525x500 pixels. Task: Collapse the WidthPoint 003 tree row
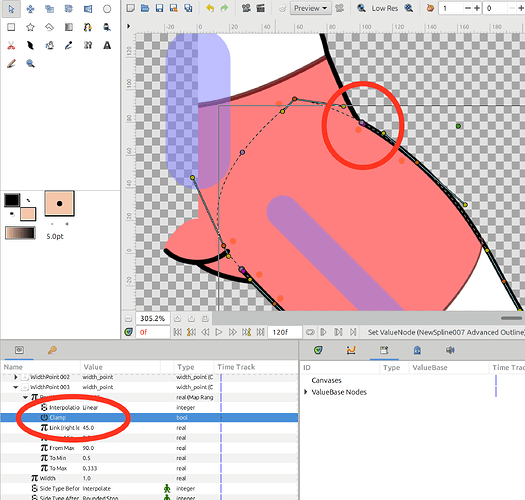coord(15,387)
